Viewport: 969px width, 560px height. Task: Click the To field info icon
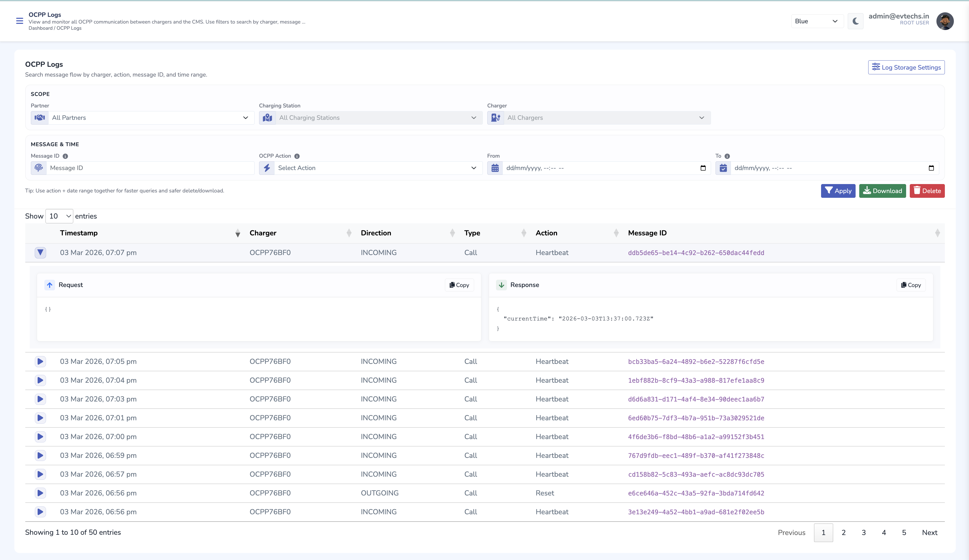click(727, 156)
